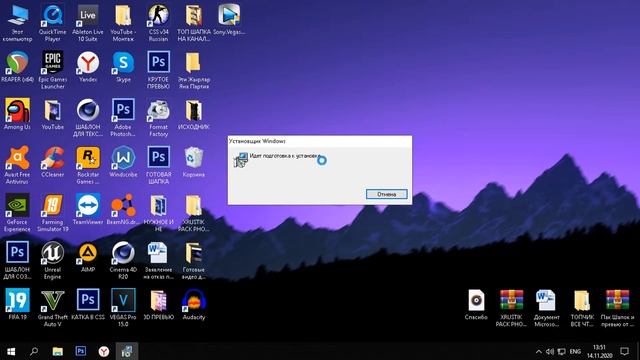
Task: Open the volume control in tray
Action: (x=550, y=352)
